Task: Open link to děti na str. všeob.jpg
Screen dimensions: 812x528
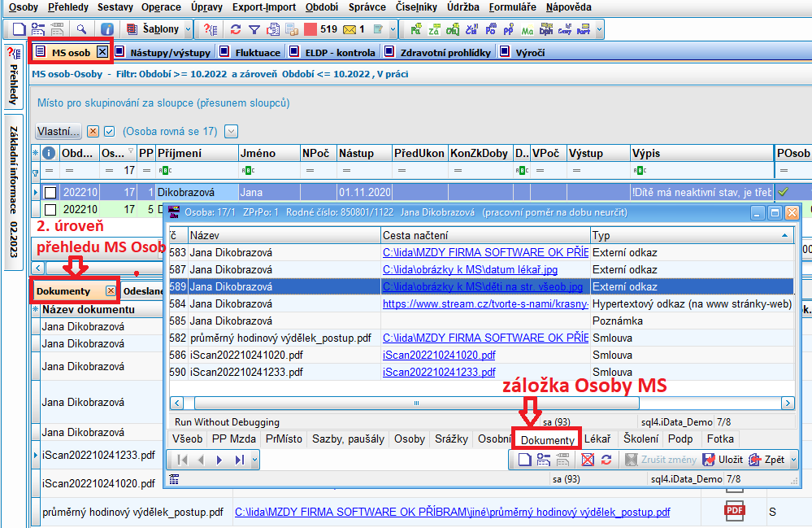Action: tap(483, 286)
